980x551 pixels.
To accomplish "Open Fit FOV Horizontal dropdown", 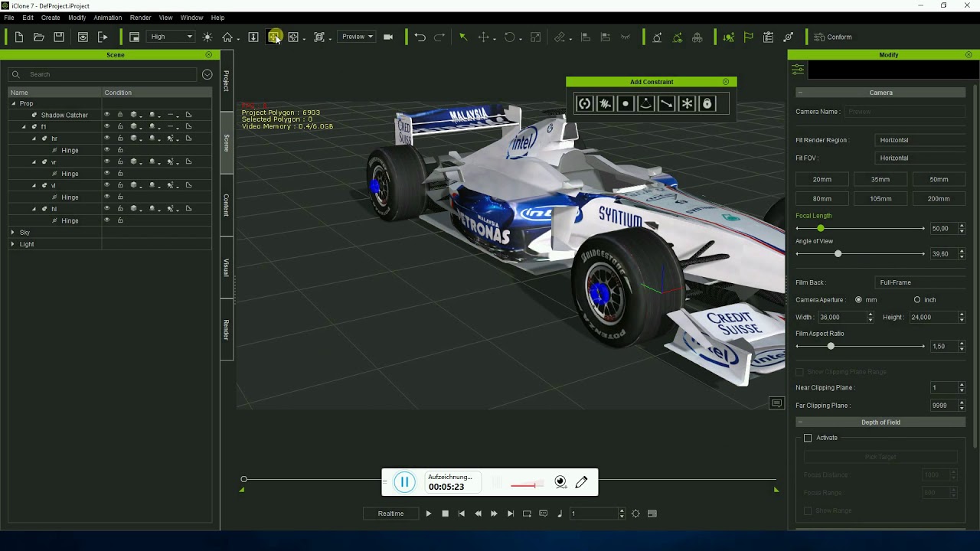I will [x=920, y=158].
